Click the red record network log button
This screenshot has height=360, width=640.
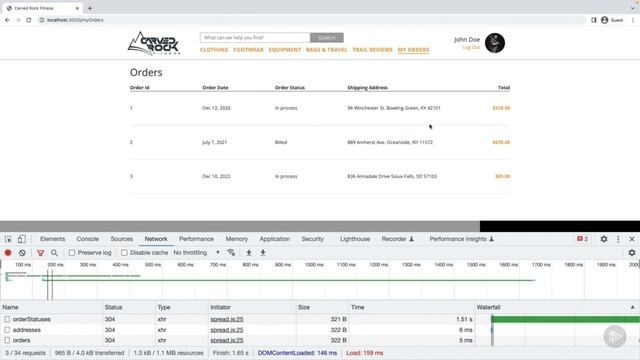8,253
